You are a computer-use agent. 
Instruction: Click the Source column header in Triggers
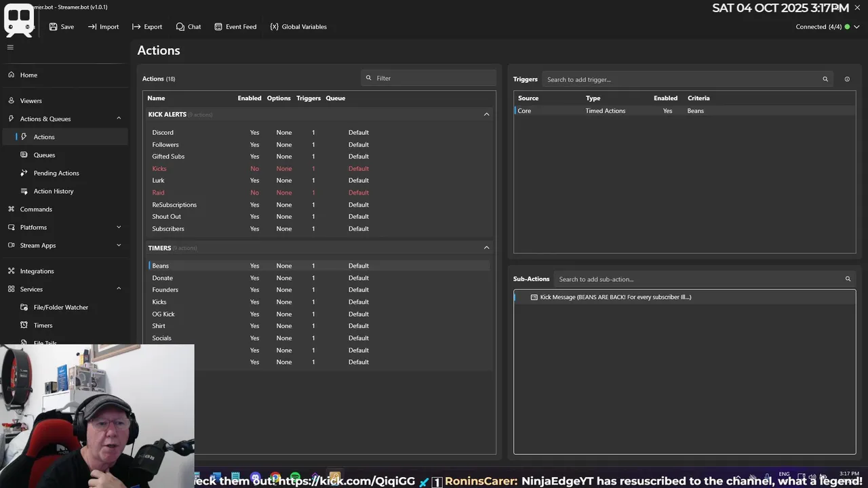[528, 98]
